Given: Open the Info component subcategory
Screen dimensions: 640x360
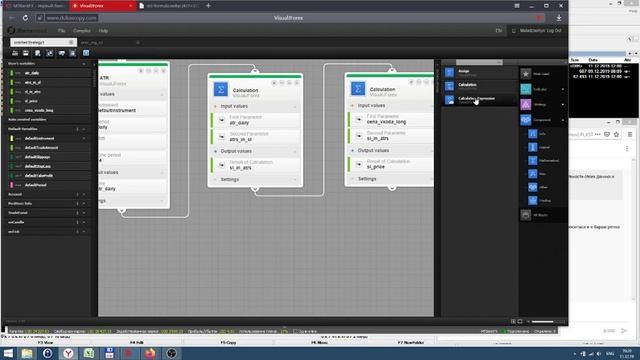Looking at the screenshot, I should 533,133.
